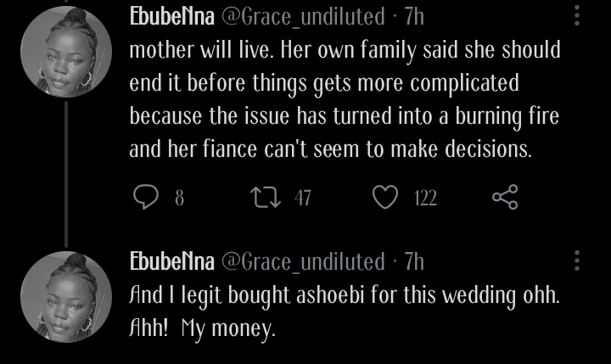This screenshot has width=611, height=364.
Task: Visit @Grace_undiluted handle on the 'My money' tweet
Action: [x=303, y=262]
